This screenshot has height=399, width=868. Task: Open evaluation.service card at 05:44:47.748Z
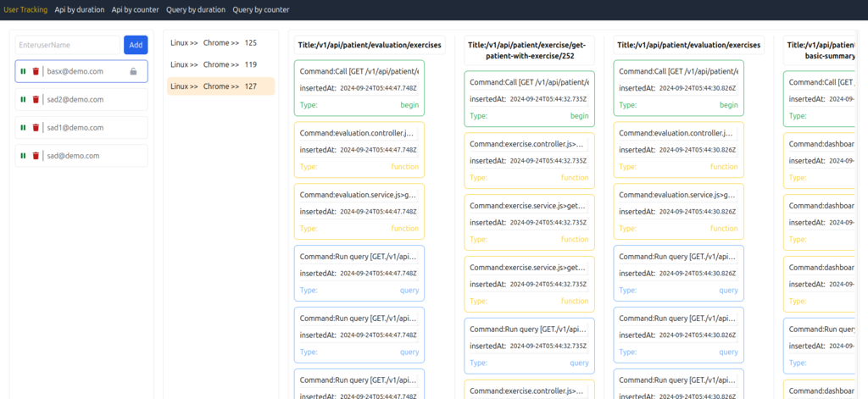click(359, 212)
